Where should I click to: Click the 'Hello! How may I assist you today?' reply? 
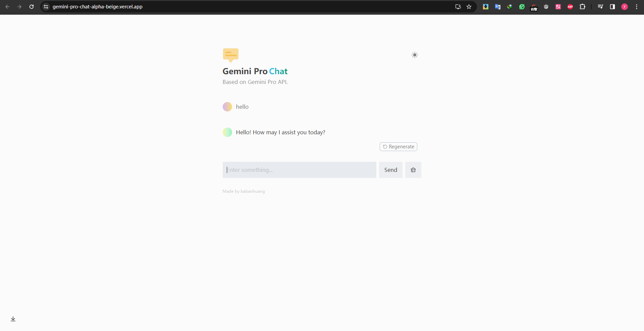(281, 132)
